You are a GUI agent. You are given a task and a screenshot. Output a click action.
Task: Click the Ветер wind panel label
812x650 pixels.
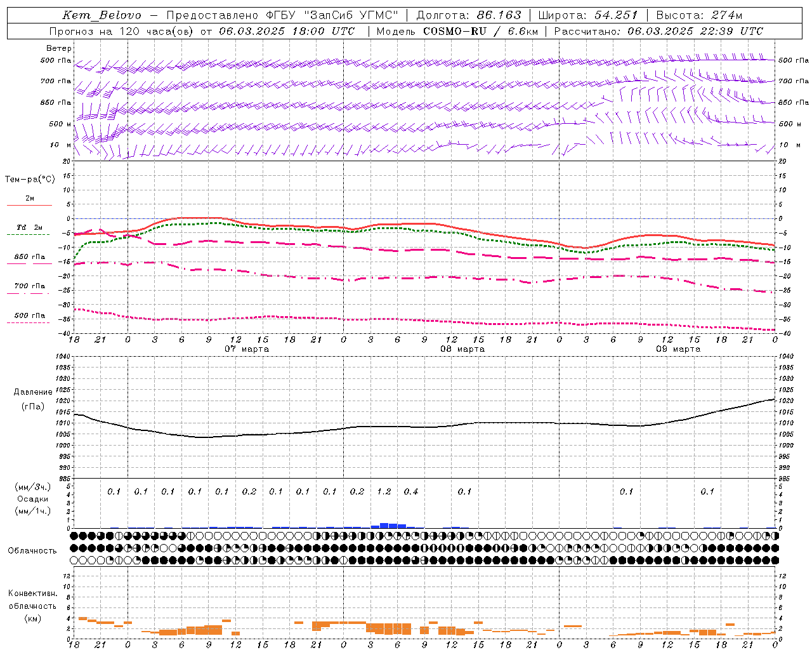click(x=59, y=48)
